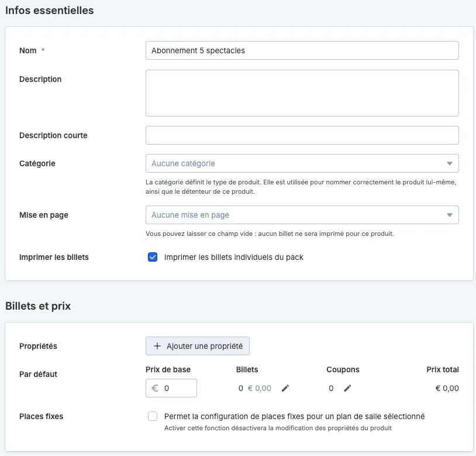Uncheck Imprimer les billets individuels du pack
Viewport: 476px width, 456px height.
[x=153, y=257]
